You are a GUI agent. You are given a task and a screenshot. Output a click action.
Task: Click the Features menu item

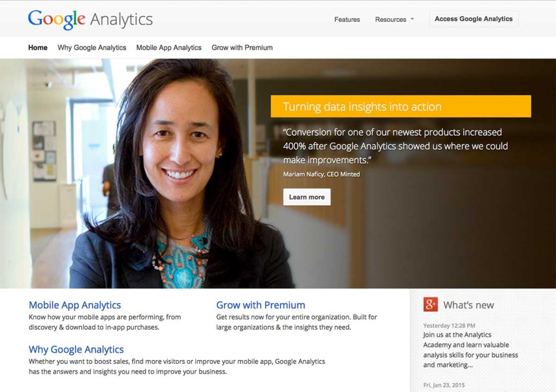(x=347, y=19)
